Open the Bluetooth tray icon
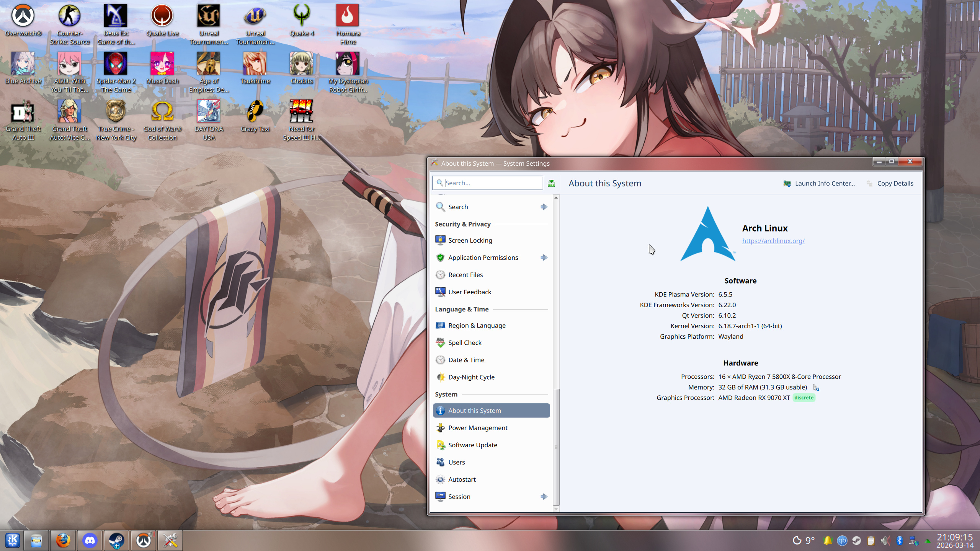The image size is (980, 551). point(900,540)
